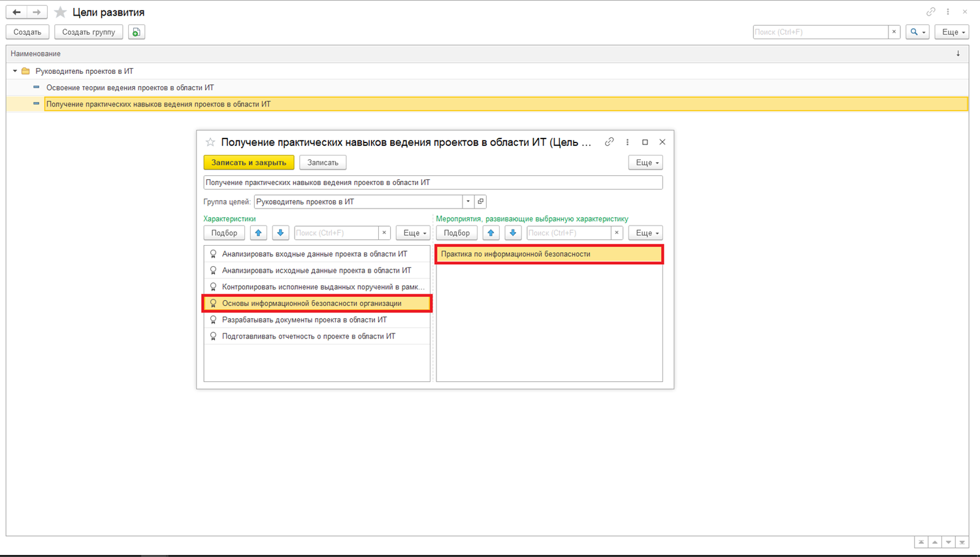Select highlighted row Получение практических навыков ведения проектов
This screenshot has width=980, height=557.
click(x=506, y=104)
